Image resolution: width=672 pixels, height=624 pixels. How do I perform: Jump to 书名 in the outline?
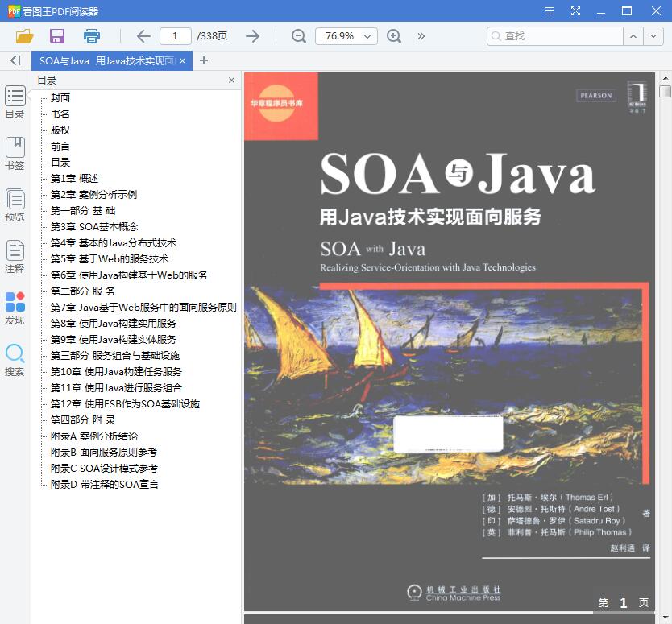coord(60,114)
